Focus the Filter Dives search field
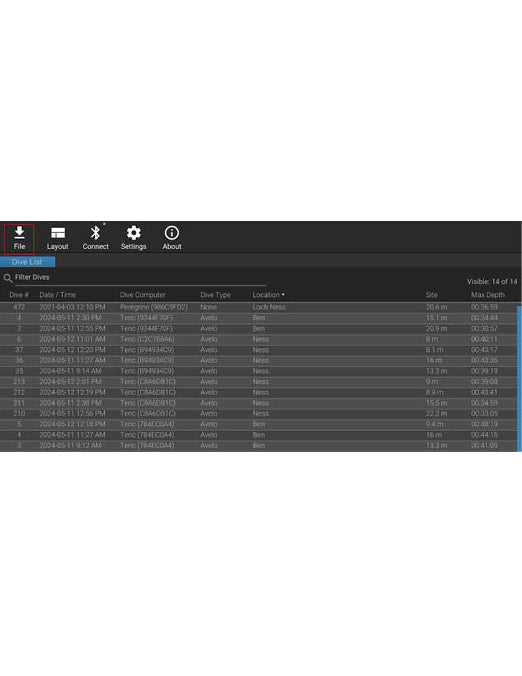 point(141,278)
